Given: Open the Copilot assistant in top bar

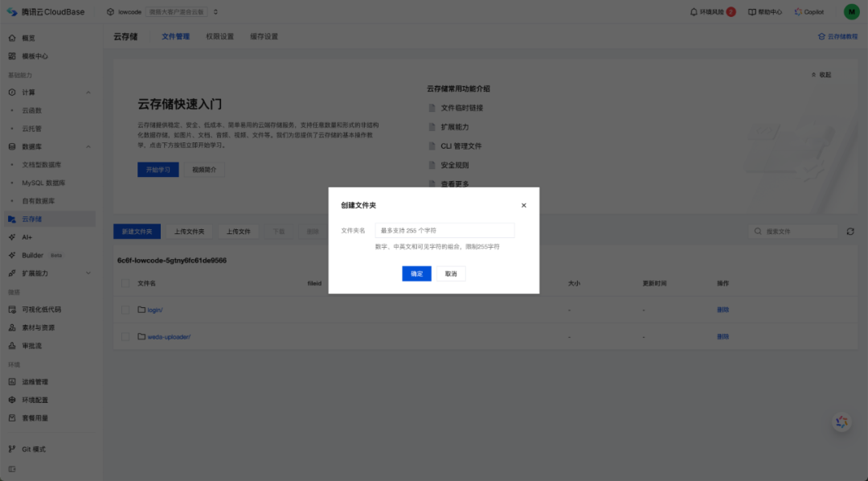Looking at the screenshot, I should point(809,10).
